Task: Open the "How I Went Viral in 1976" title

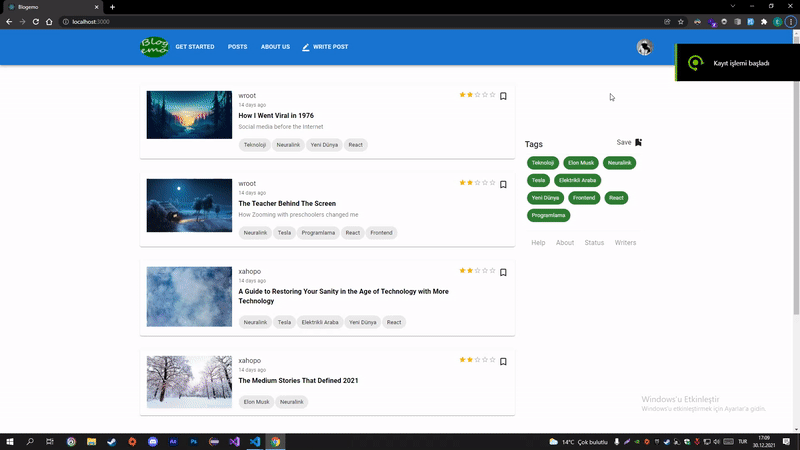Action: click(276, 115)
